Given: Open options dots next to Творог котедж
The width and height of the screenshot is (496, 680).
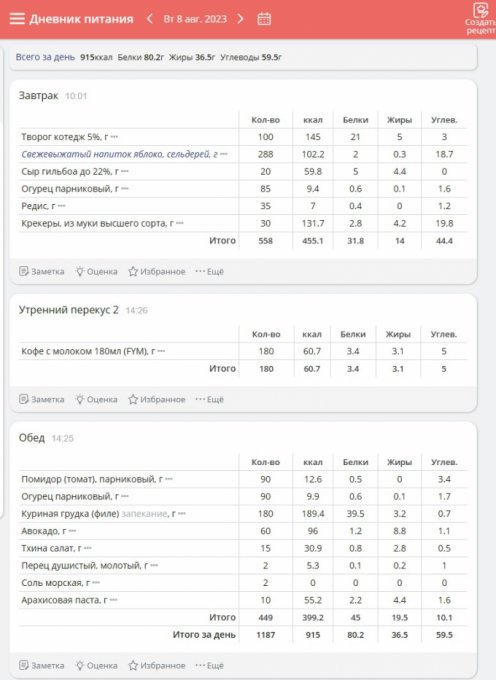Looking at the screenshot, I should [x=114, y=137].
